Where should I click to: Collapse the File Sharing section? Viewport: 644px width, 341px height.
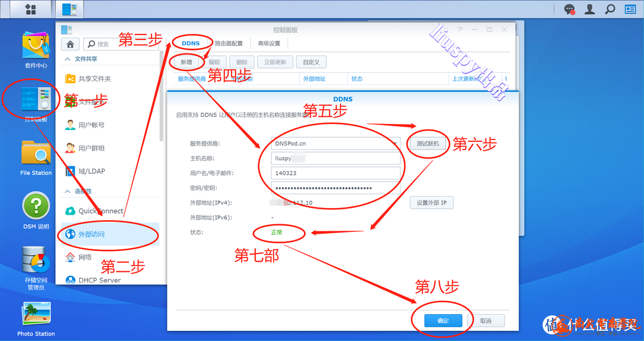click(67, 59)
